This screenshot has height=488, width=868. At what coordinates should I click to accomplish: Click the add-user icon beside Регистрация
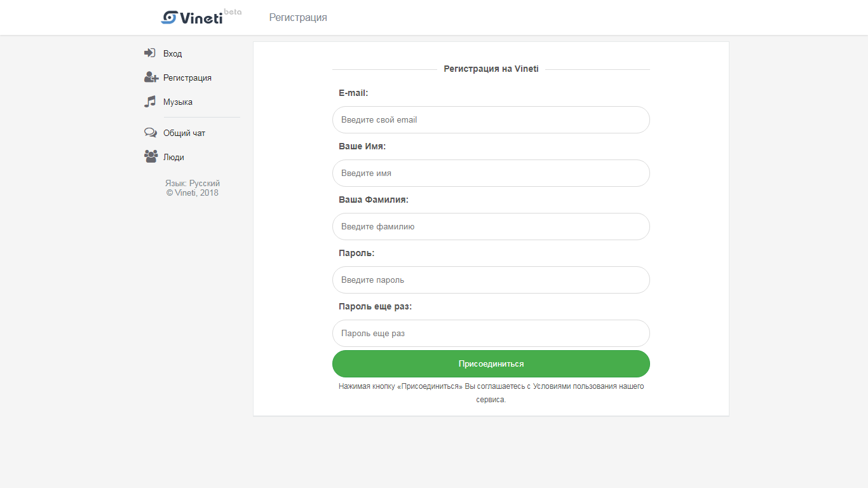[x=151, y=77]
